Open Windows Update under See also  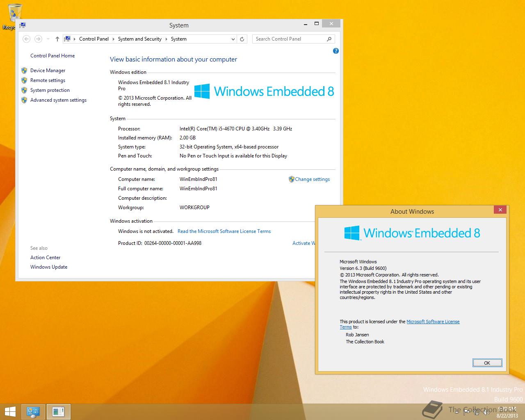point(49,267)
